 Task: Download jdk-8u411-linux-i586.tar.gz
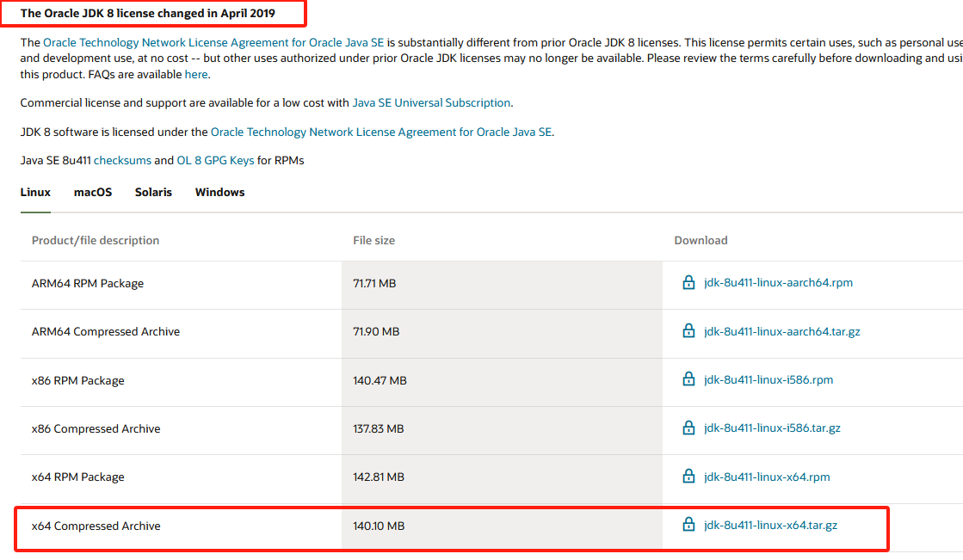(772, 428)
